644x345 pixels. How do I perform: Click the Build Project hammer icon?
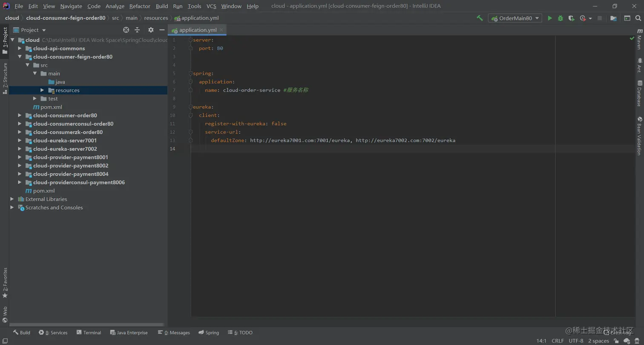pos(480,18)
